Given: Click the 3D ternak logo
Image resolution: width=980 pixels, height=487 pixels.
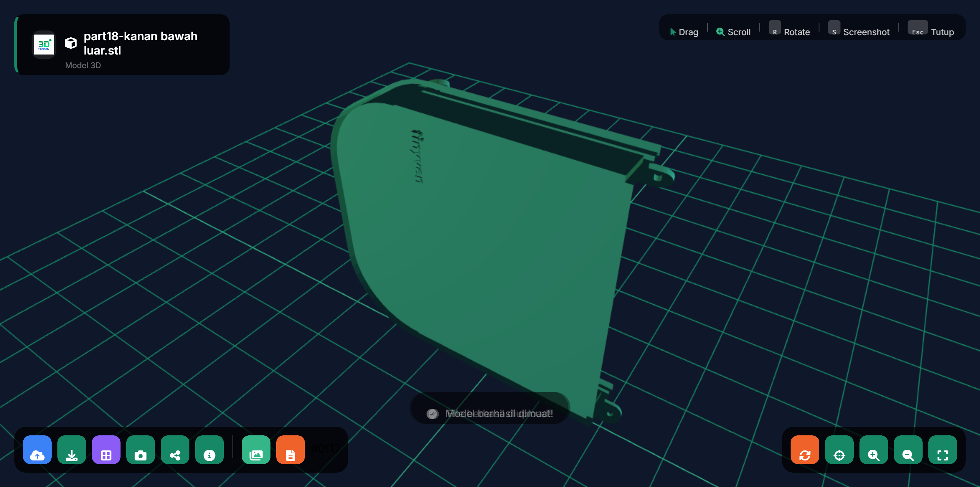Looking at the screenshot, I should tap(44, 44).
